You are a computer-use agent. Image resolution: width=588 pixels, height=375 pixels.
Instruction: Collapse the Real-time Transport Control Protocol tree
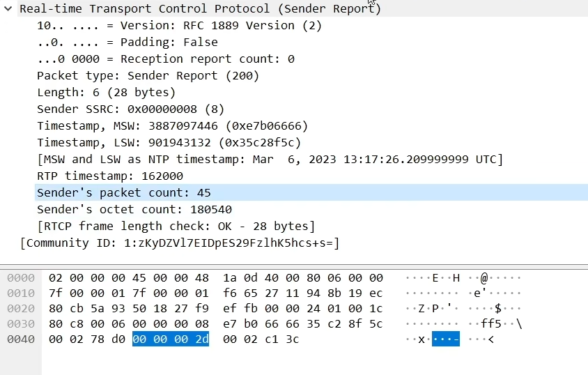click(8, 8)
